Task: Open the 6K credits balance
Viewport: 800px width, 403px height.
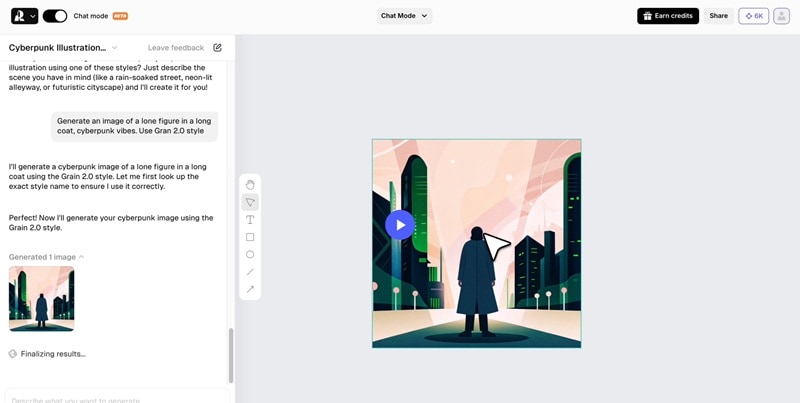Action: pos(754,16)
